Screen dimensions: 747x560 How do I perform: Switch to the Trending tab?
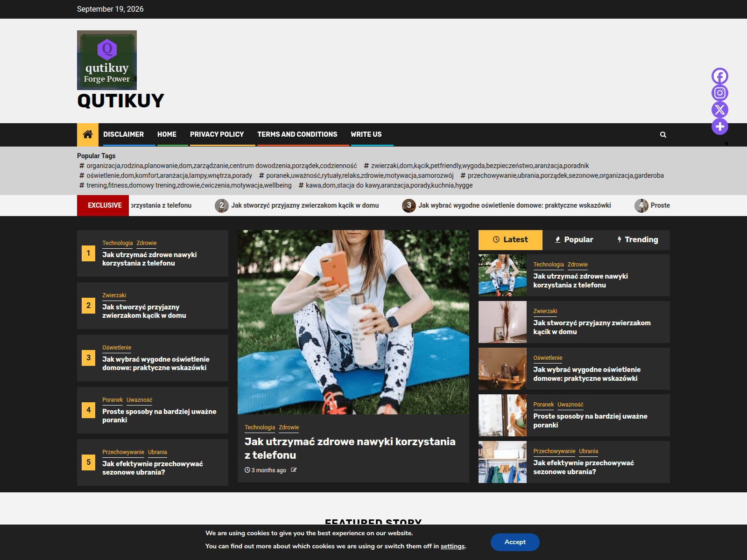tap(638, 240)
